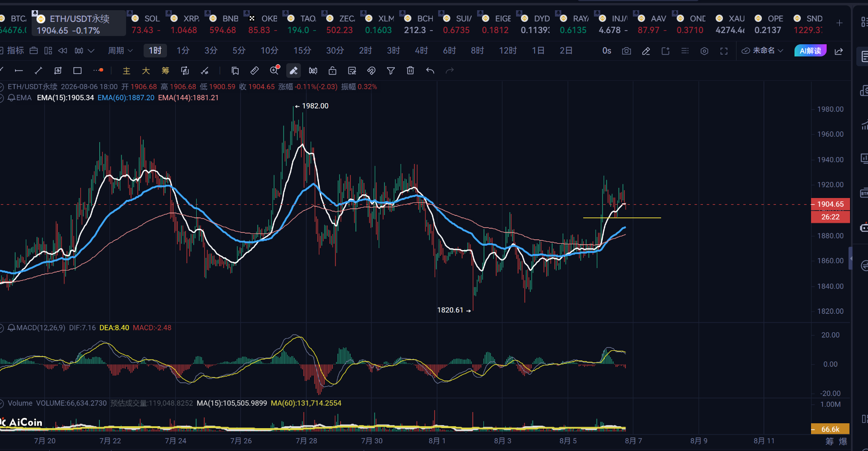Delete drawings with trash icon
The height and width of the screenshot is (451, 868).
pyautogui.click(x=410, y=71)
